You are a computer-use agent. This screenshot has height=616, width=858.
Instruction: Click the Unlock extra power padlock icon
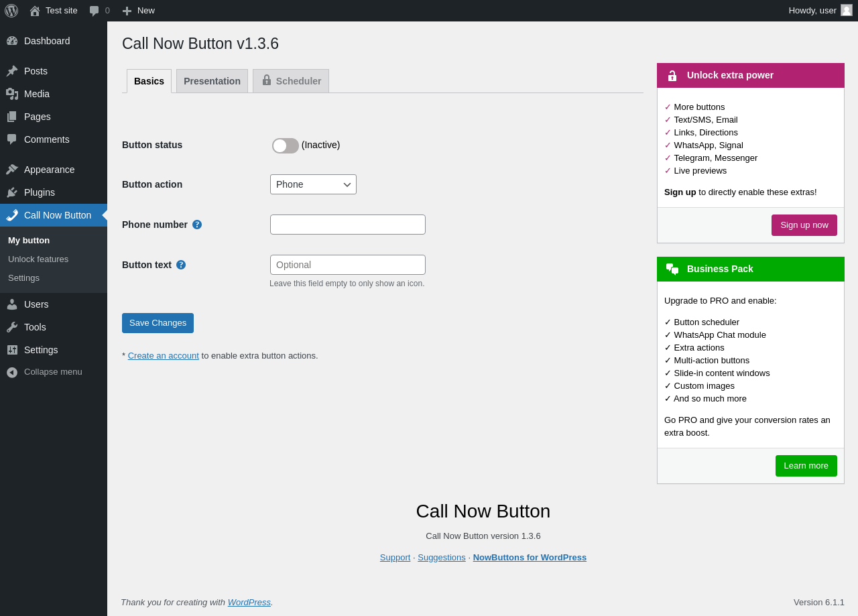click(x=672, y=76)
